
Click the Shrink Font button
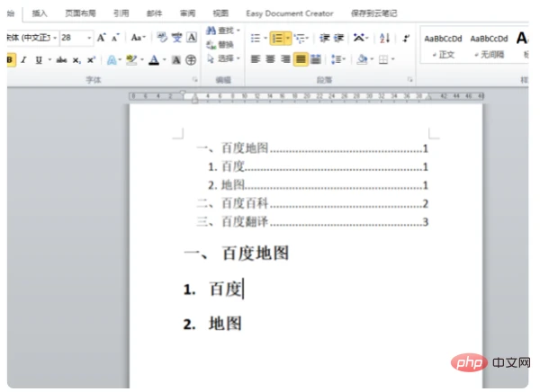click(115, 38)
